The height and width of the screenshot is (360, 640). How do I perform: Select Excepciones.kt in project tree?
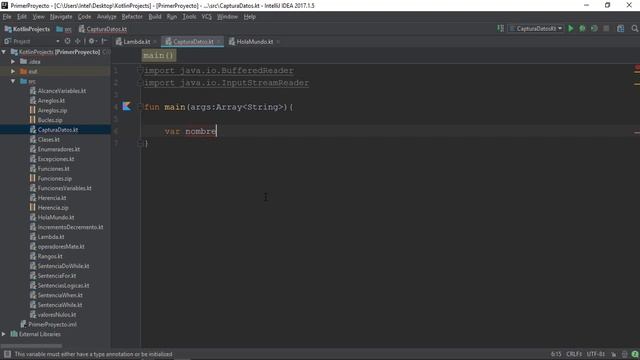coord(56,159)
